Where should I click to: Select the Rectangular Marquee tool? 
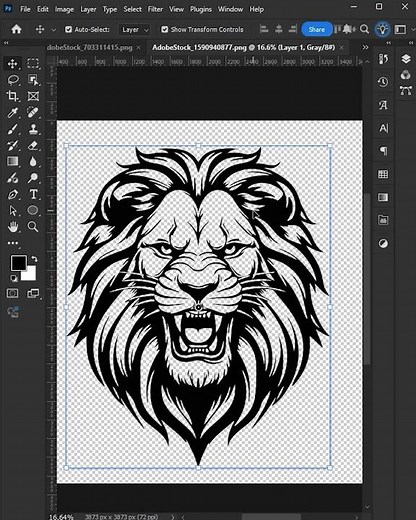coord(33,63)
